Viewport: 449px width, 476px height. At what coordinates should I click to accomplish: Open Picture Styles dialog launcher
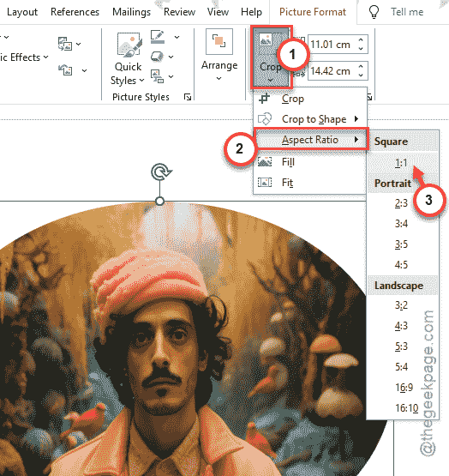(188, 97)
